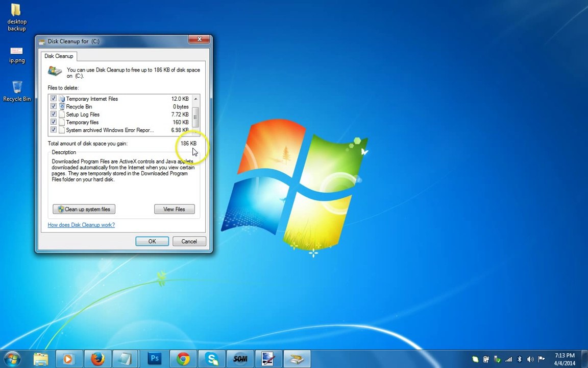Open Windows Media Player from taskbar
The image size is (588, 368).
coord(68,359)
